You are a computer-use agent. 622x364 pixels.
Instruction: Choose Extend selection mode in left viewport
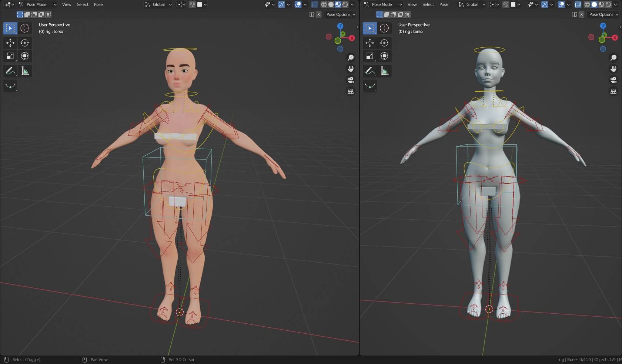[27, 14]
